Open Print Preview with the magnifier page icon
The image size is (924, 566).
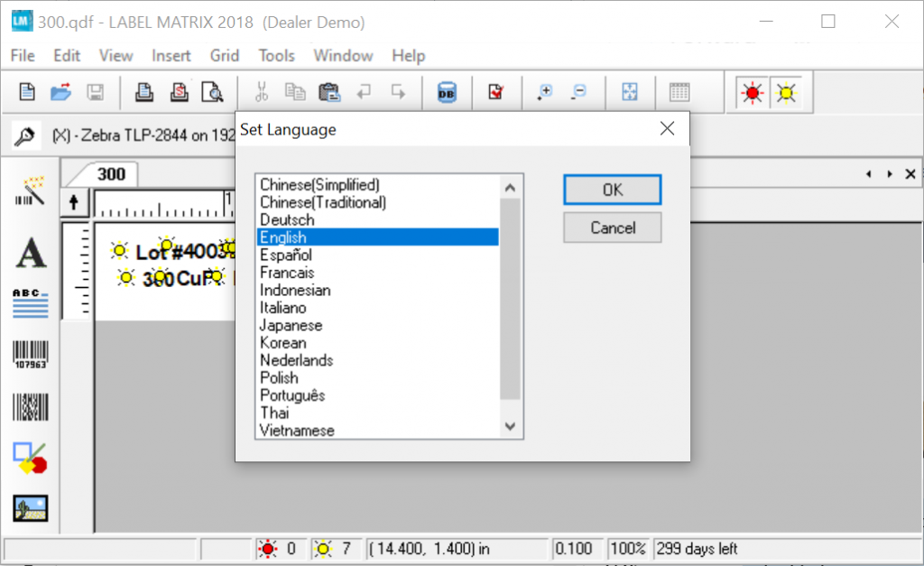coord(212,92)
